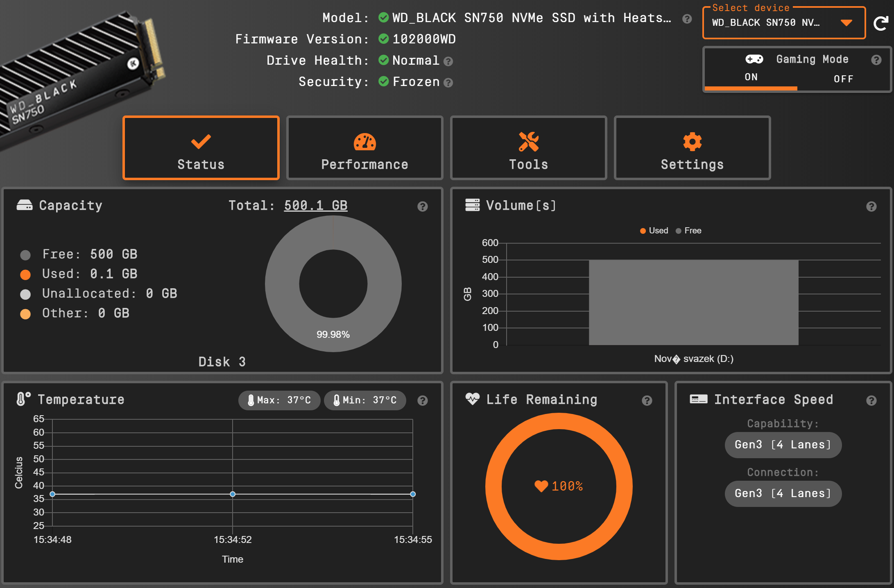
Task: Click the 500.1 GB total capacity link
Action: pos(315,205)
